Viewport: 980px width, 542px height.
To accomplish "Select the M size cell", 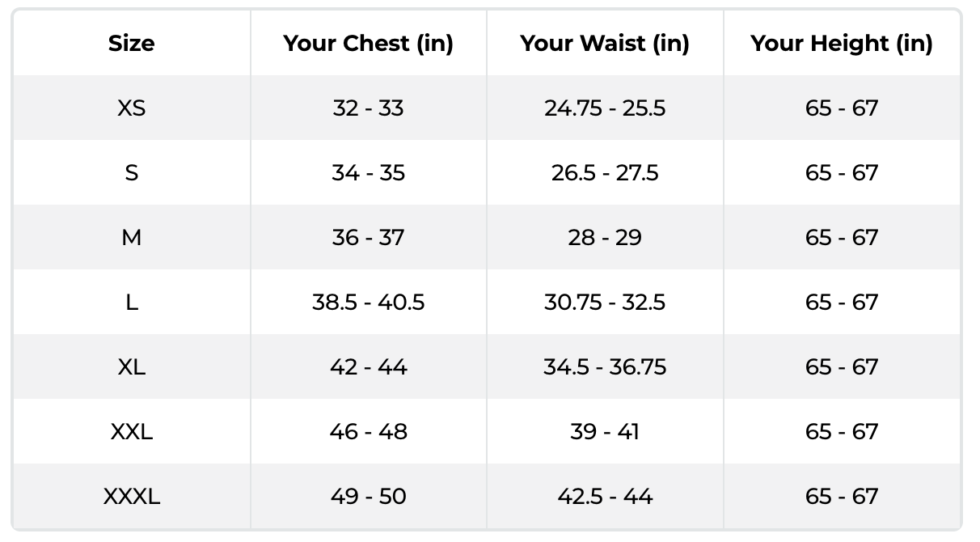I will point(131,237).
